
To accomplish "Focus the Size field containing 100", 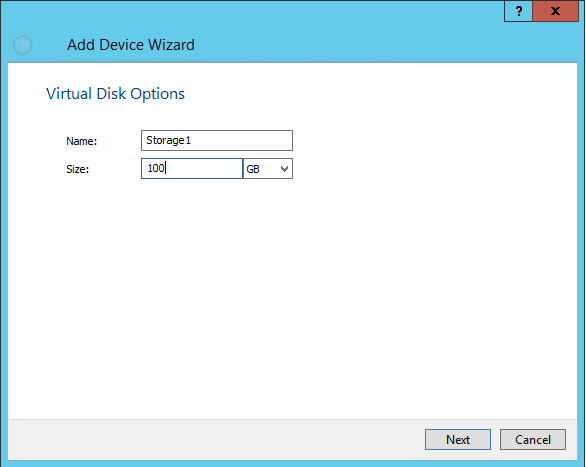I will click(x=192, y=168).
